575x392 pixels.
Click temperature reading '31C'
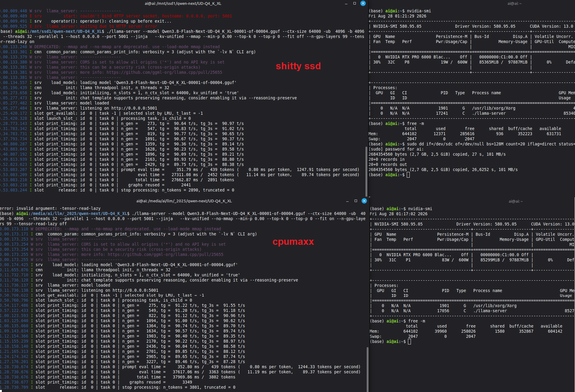(393, 260)
